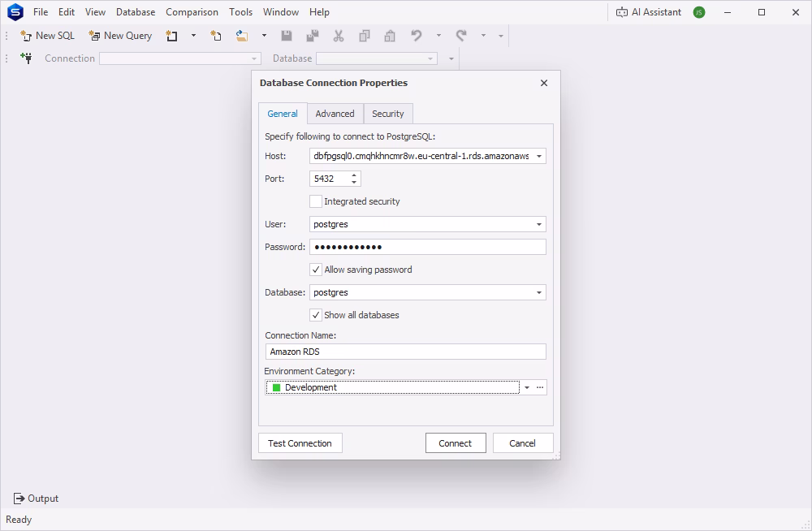The height and width of the screenshot is (531, 812).
Task: Switch to the Security tab
Action: click(388, 114)
